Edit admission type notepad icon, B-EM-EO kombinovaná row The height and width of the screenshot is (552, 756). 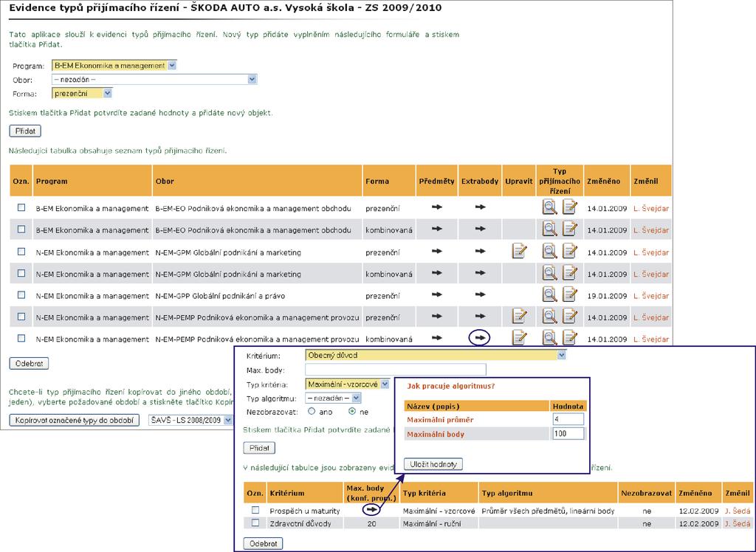click(570, 229)
